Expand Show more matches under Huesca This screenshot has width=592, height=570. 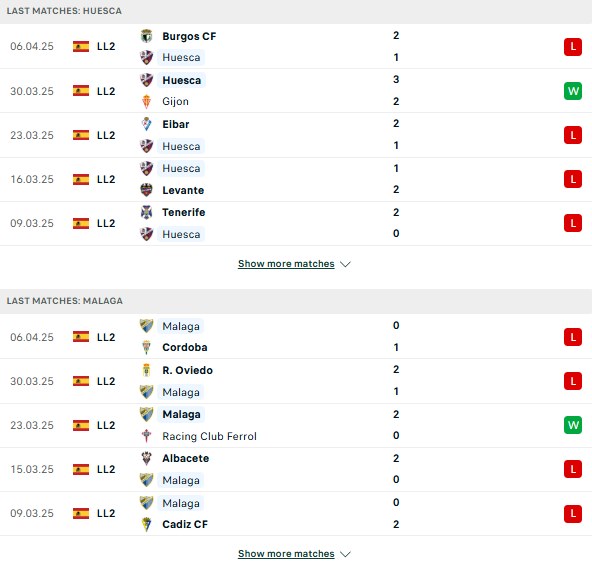286,264
